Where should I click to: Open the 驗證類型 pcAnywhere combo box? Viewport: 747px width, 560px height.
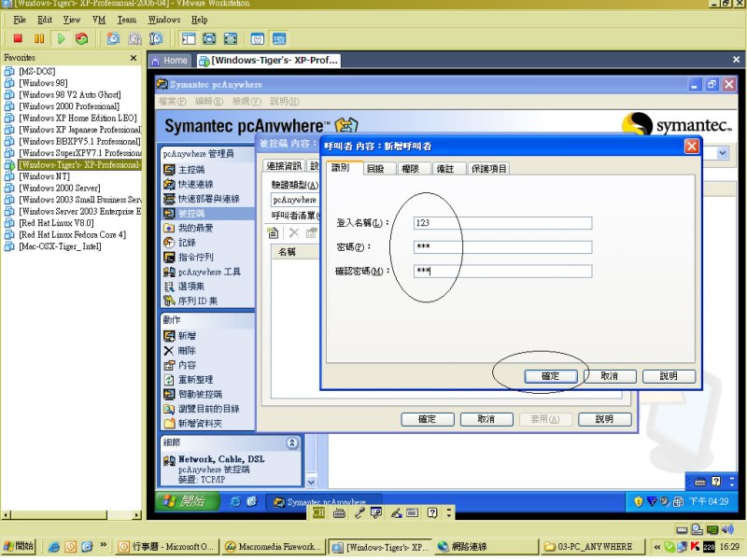295,200
